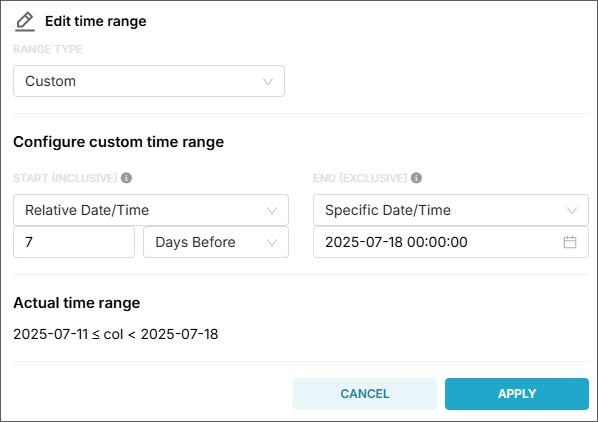Click the Custom range type chevron arrow
Screen dimensions: 598x422
click(x=268, y=81)
